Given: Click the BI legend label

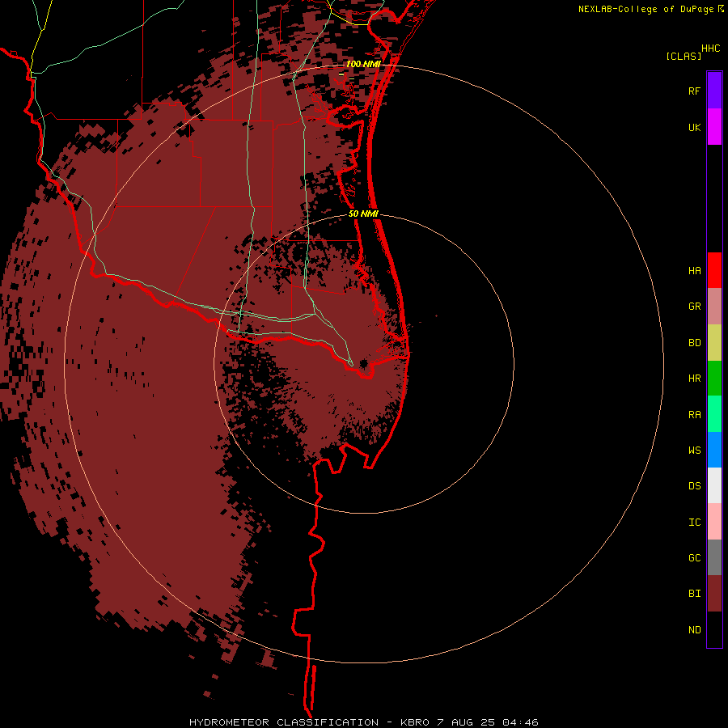Looking at the screenshot, I should pos(694,594).
